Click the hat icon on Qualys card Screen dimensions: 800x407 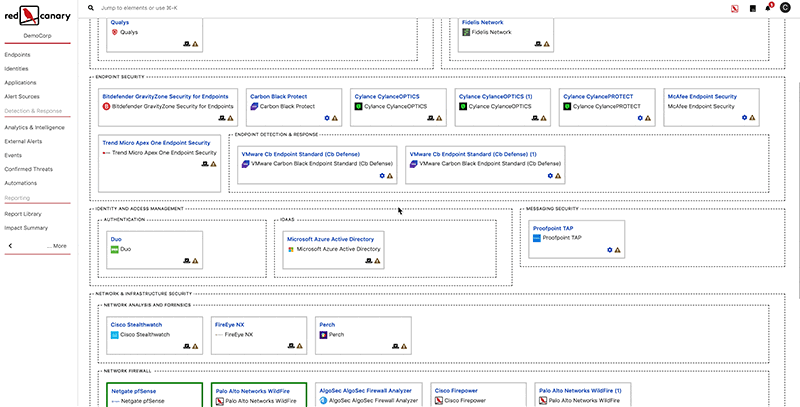[x=187, y=44]
